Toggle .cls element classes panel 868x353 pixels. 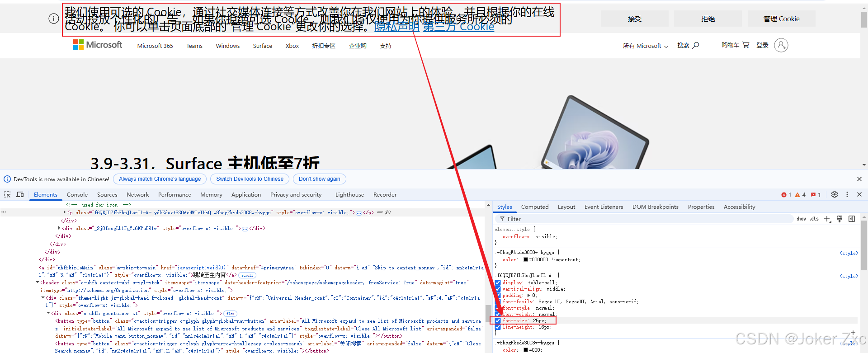(814, 219)
